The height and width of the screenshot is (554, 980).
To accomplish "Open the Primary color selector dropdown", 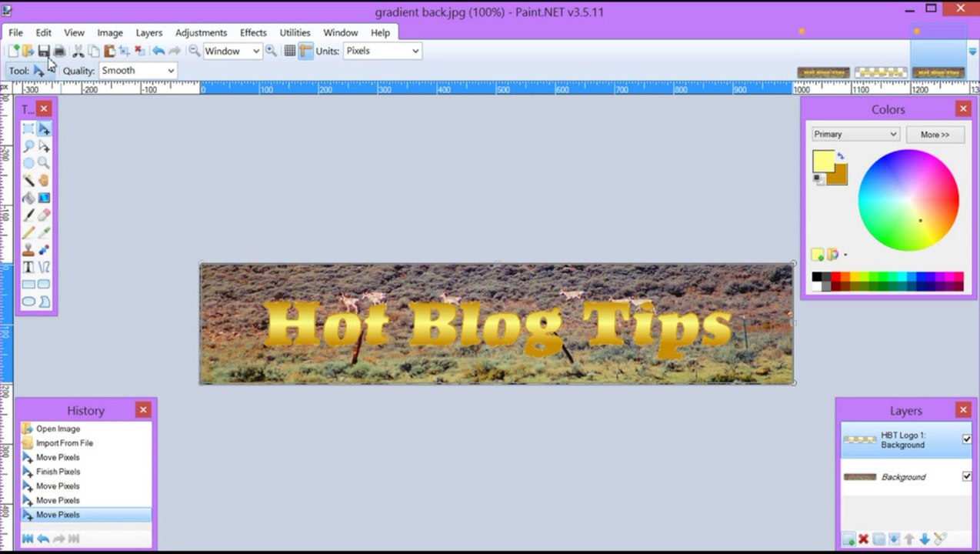I will 855,134.
